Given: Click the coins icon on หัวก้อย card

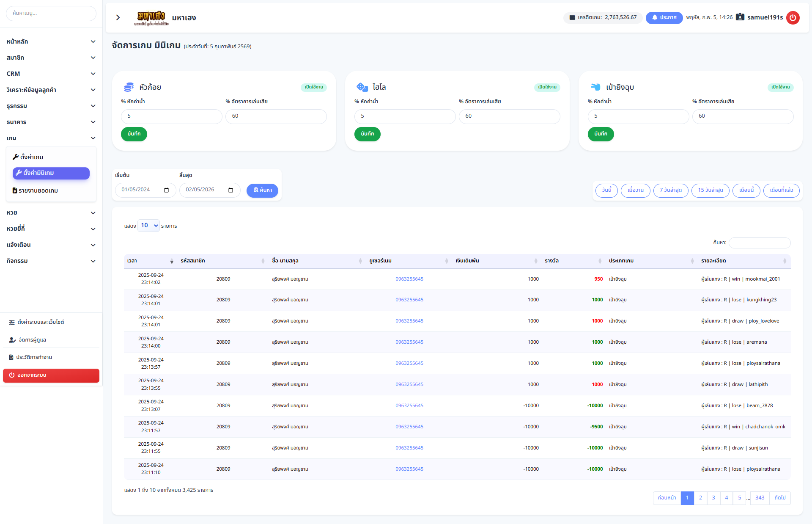Looking at the screenshot, I should click(129, 87).
